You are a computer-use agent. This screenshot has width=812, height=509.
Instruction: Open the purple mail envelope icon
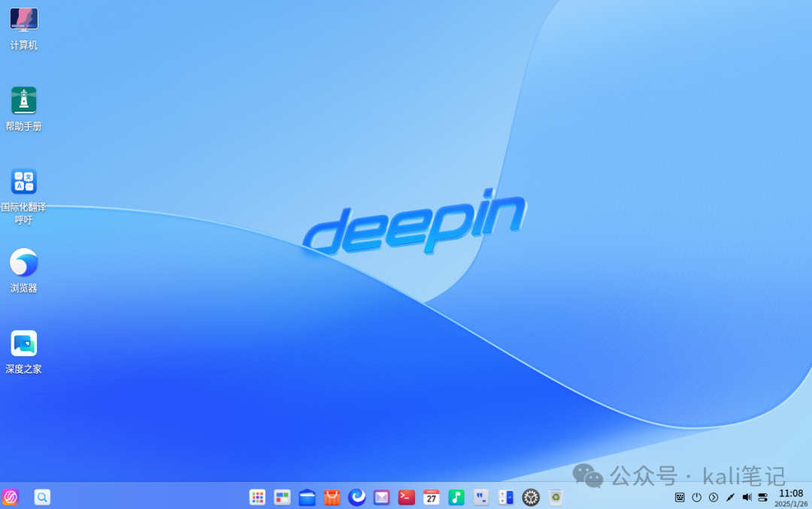point(382,497)
